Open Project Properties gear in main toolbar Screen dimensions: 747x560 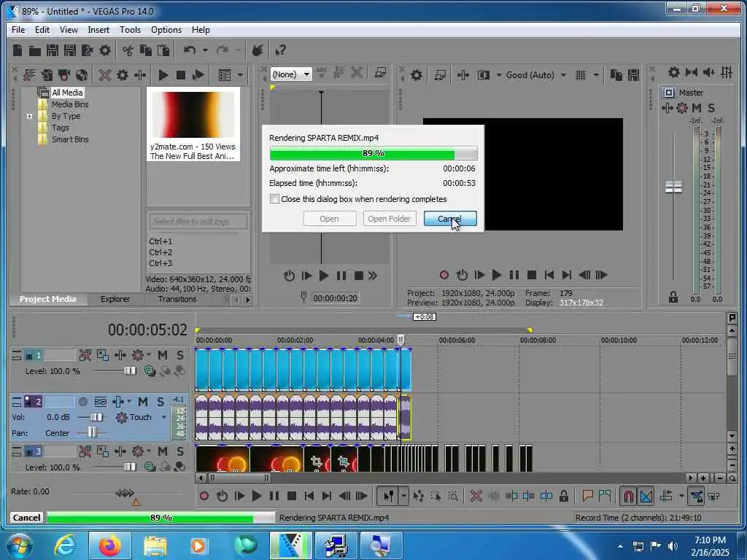pyautogui.click(x=105, y=50)
